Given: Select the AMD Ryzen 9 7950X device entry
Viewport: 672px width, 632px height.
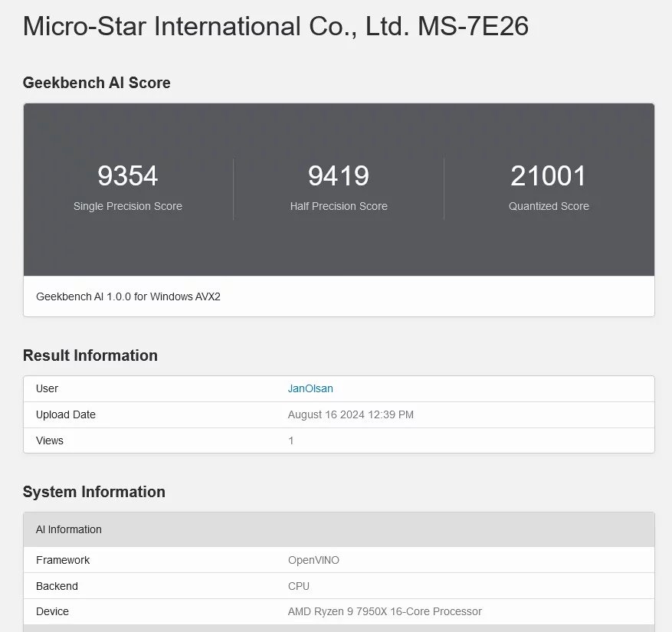Looking at the screenshot, I should coord(385,611).
